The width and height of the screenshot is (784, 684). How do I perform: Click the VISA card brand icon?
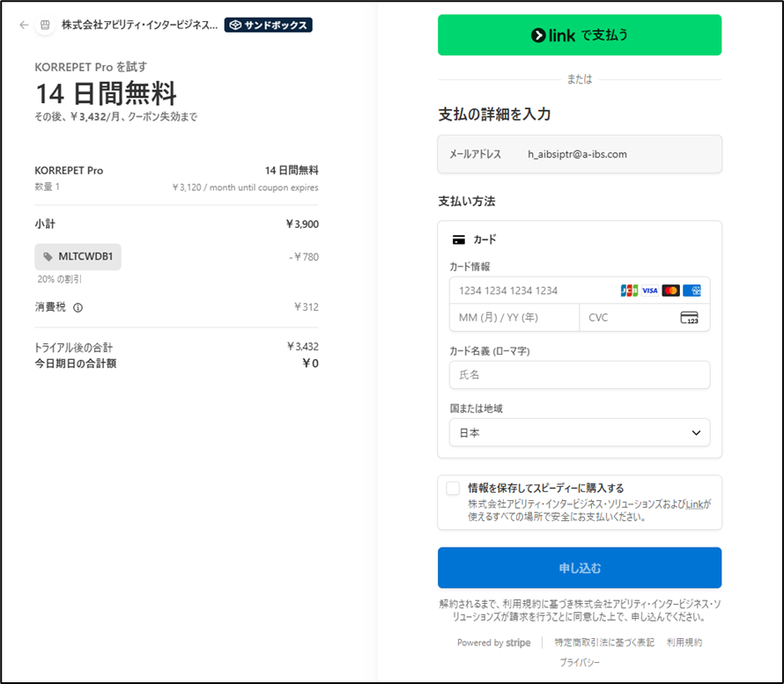click(x=650, y=291)
